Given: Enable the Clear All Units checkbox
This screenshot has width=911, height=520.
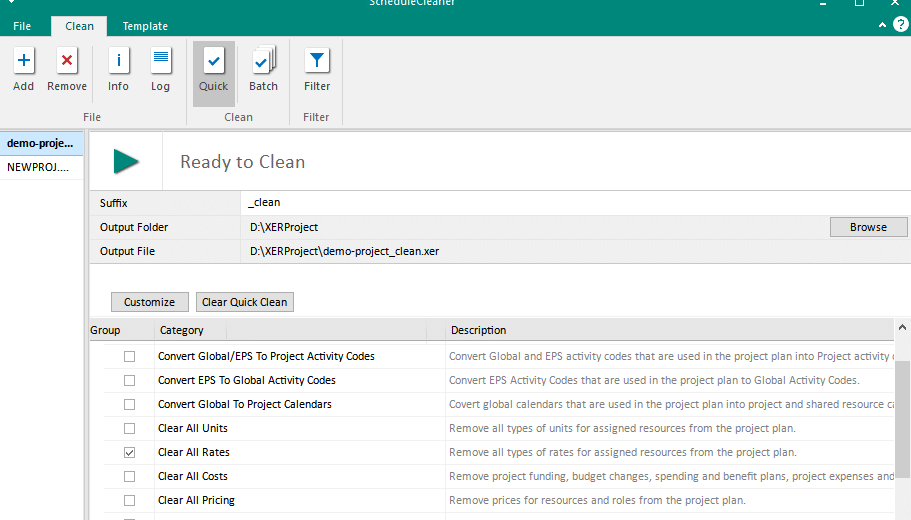Looking at the screenshot, I should click(x=130, y=428).
